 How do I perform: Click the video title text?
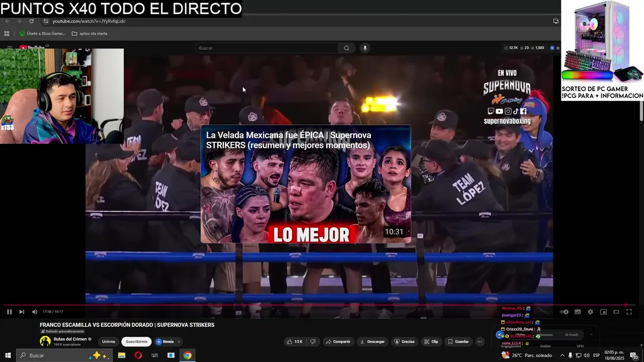[x=127, y=325]
